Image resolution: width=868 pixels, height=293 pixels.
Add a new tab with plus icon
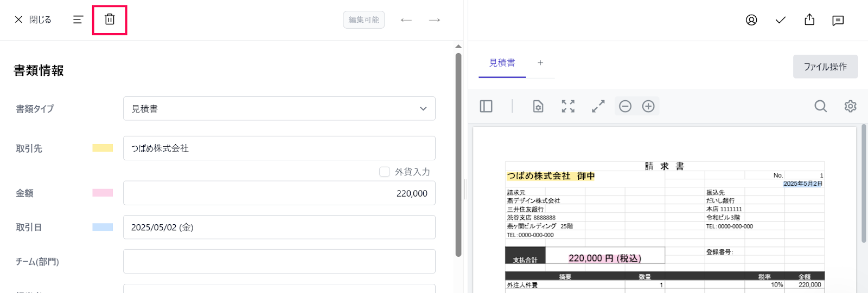pyautogui.click(x=540, y=63)
